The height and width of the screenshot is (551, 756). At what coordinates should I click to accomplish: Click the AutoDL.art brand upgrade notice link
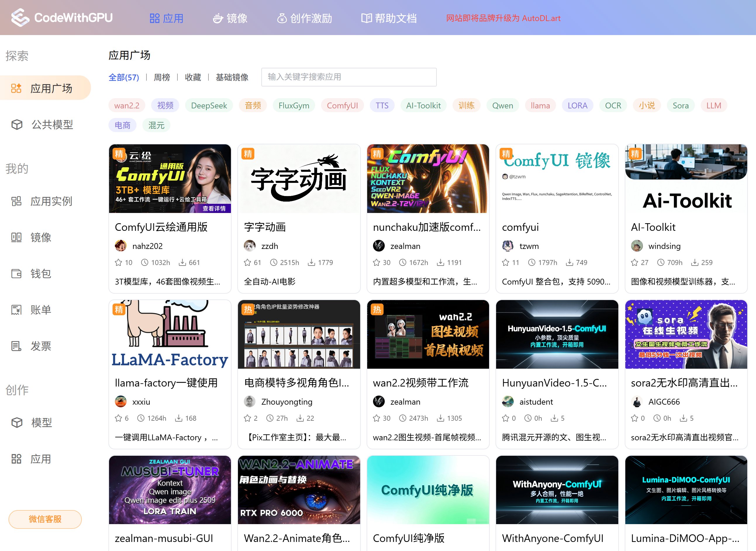click(503, 18)
